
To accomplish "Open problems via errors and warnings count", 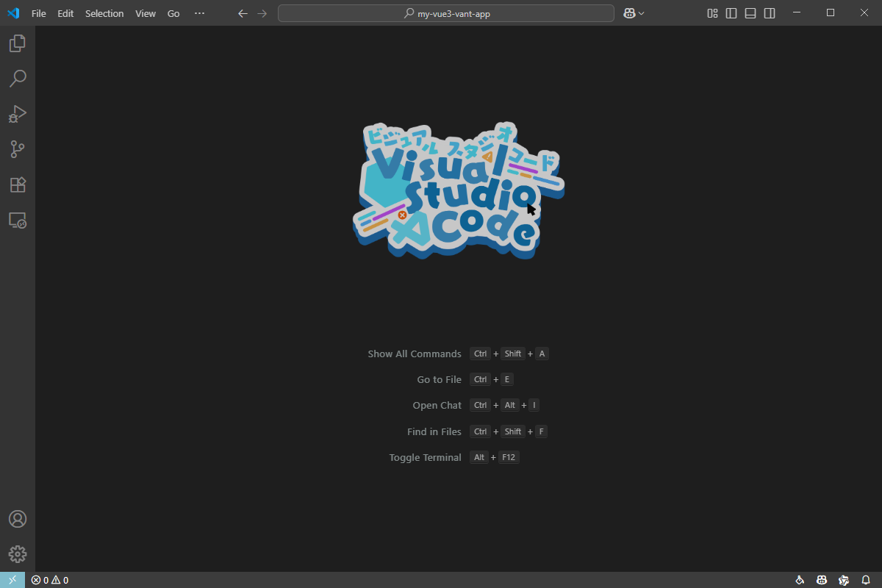I will click(x=50, y=580).
